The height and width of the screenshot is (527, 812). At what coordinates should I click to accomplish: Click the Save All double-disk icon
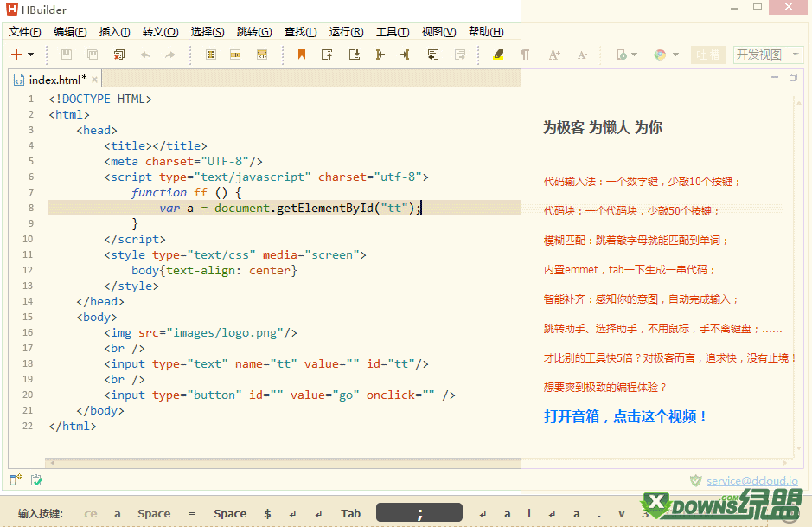pos(93,55)
